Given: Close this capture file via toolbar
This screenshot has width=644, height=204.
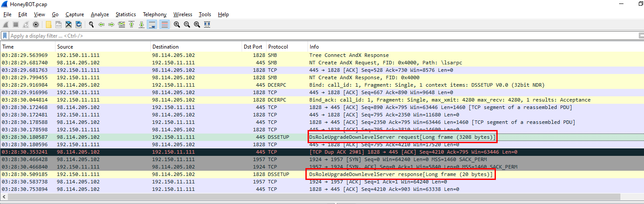Looking at the screenshot, I should coord(69,25).
